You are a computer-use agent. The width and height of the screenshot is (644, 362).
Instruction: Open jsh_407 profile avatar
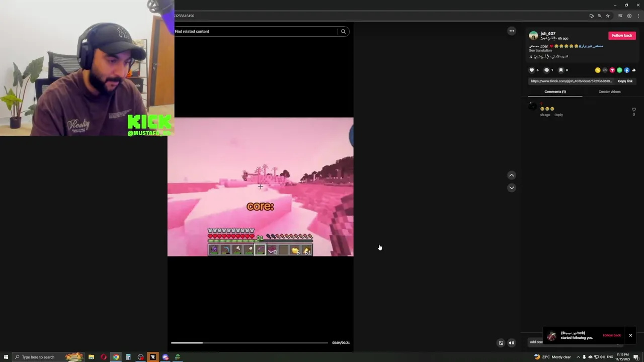pos(533,36)
